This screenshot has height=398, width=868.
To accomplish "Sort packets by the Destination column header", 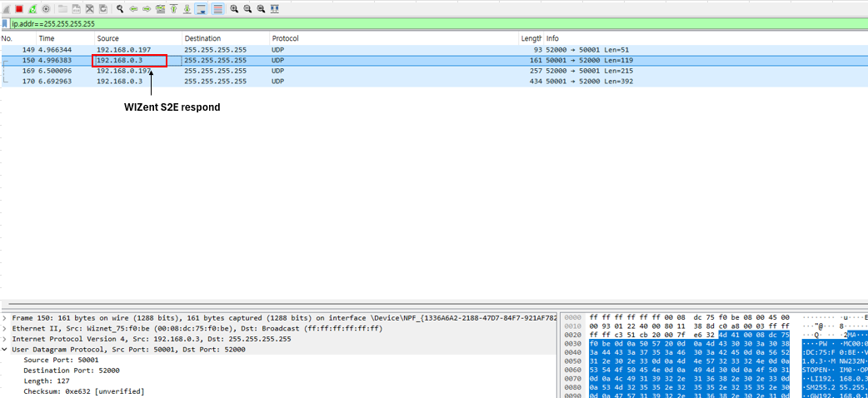I will point(226,38).
